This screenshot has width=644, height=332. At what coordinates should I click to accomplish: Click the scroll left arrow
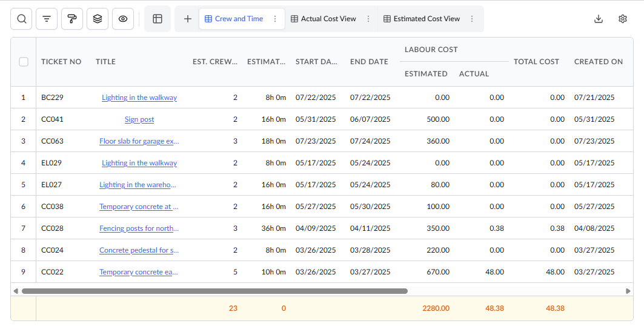(x=16, y=291)
